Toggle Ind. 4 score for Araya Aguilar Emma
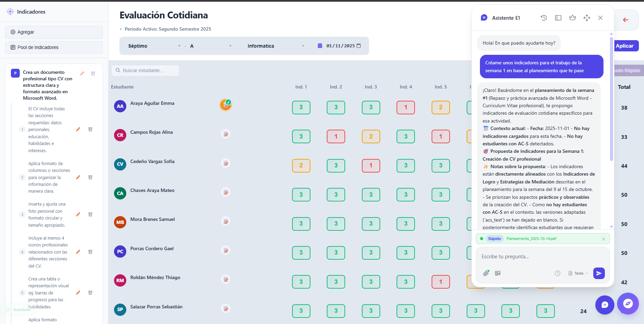This screenshot has width=644, height=324. coord(405,108)
